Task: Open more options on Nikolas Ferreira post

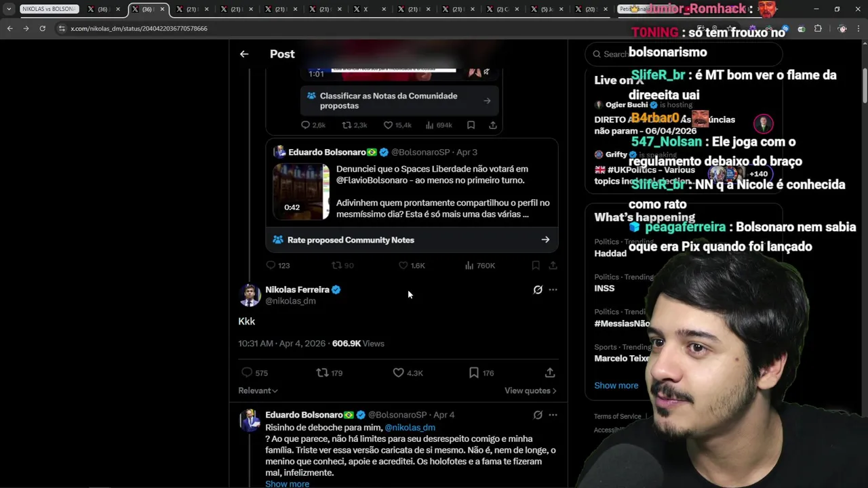Action: tap(553, 289)
